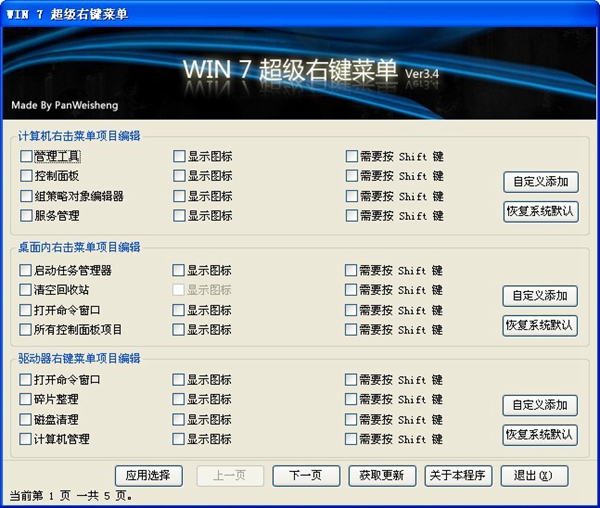Click the 上一页 button
This screenshot has height=508, width=600.
230,476
